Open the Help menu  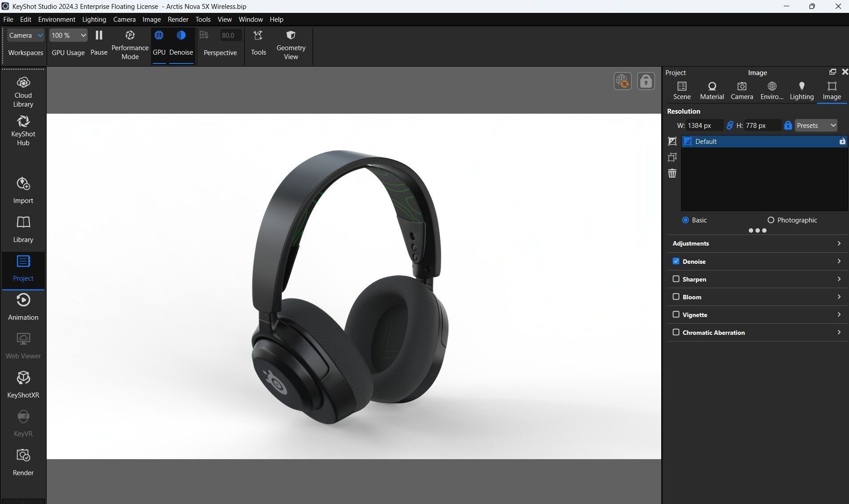click(x=276, y=20)
